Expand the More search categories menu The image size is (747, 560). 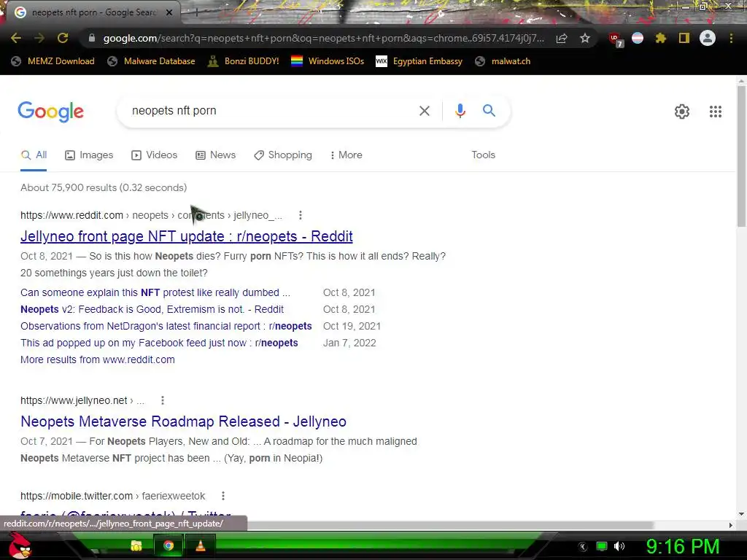(346, 155)
